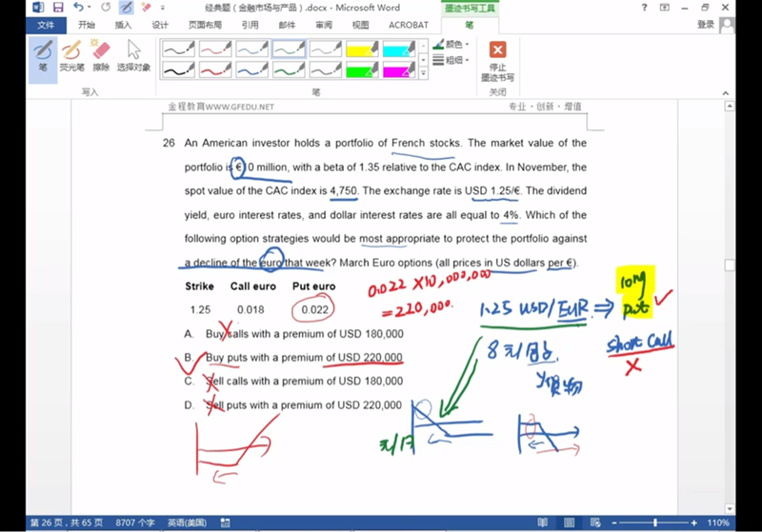Screen dimensions: 762x532
Task: Pick the thick red pen style
Action: [215, 69]
